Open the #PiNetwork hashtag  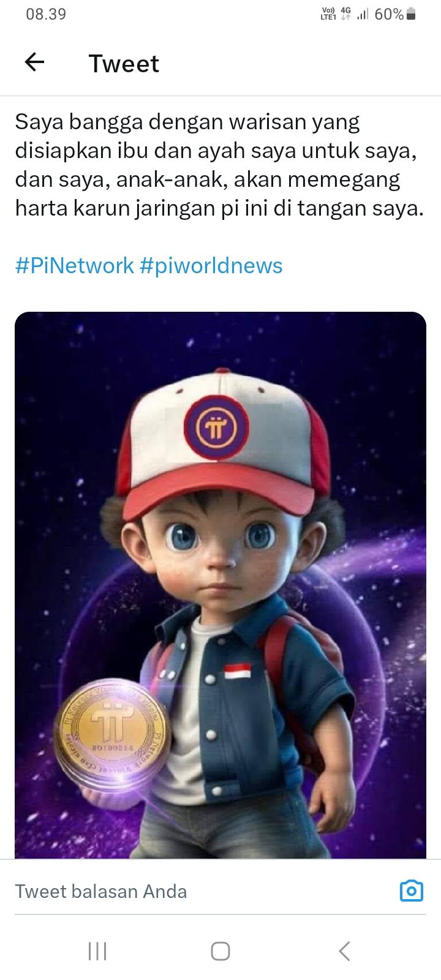point(74,265)
